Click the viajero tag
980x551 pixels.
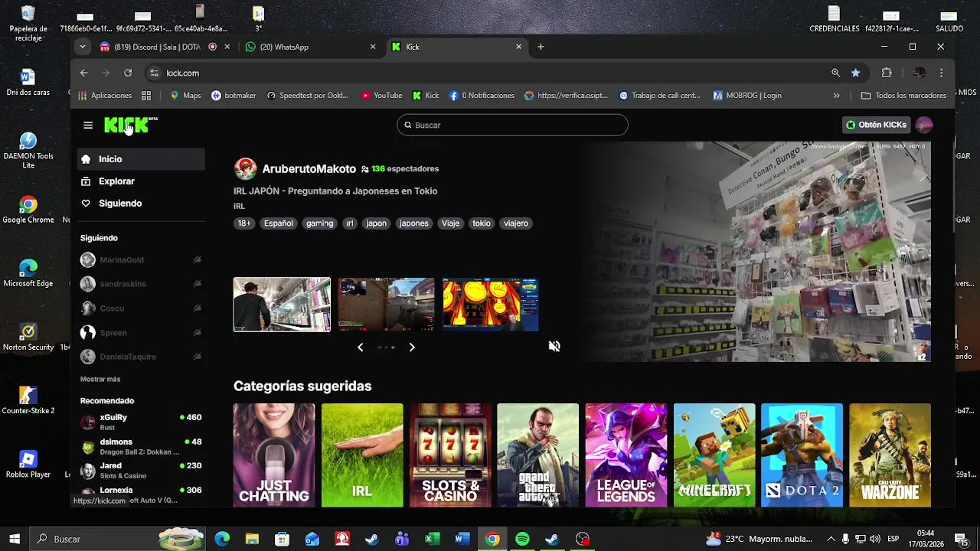pyautogui.click(x=516, y=223)
